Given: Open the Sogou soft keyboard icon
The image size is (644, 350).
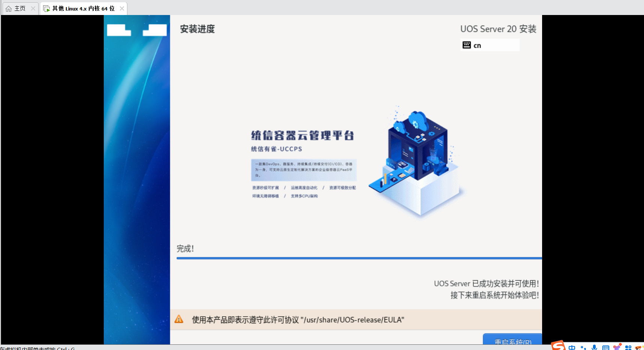Looking at the screenshot, I should click(x=605, y=347).
